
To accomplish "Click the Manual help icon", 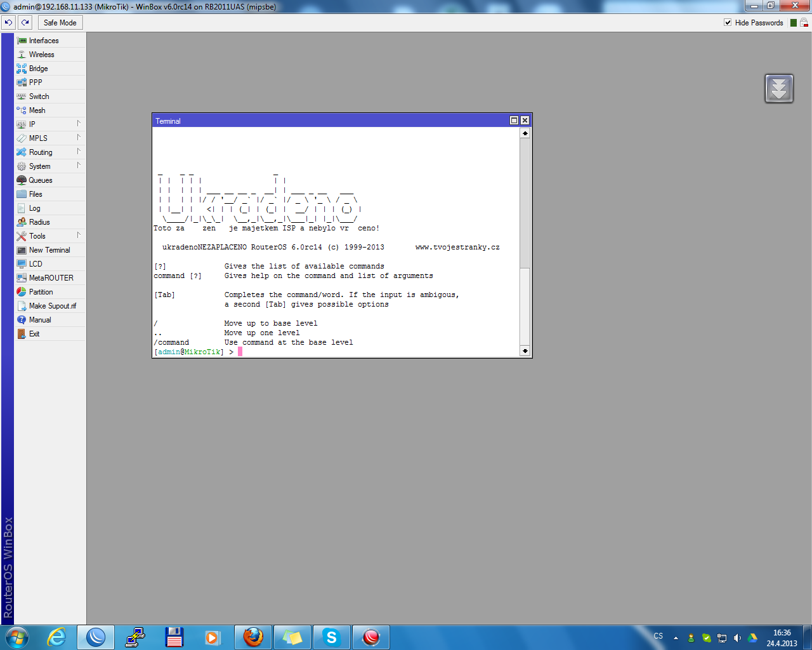I will (22, 320).
